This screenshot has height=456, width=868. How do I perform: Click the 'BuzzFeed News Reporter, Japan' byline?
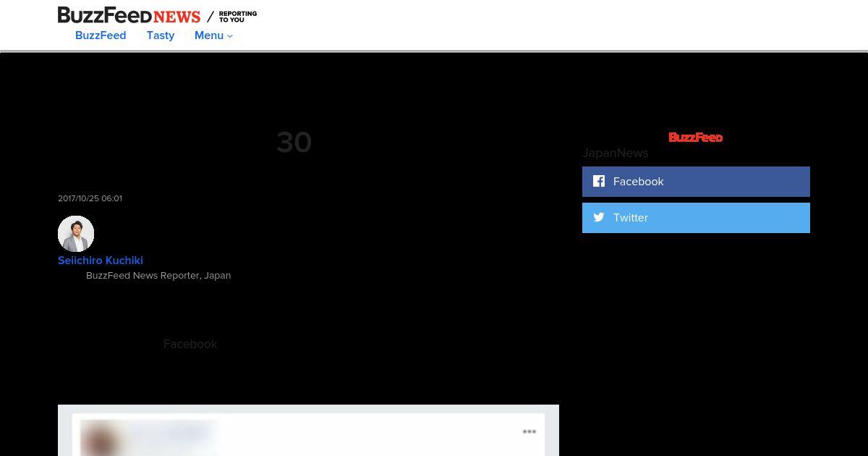point(158,276)
